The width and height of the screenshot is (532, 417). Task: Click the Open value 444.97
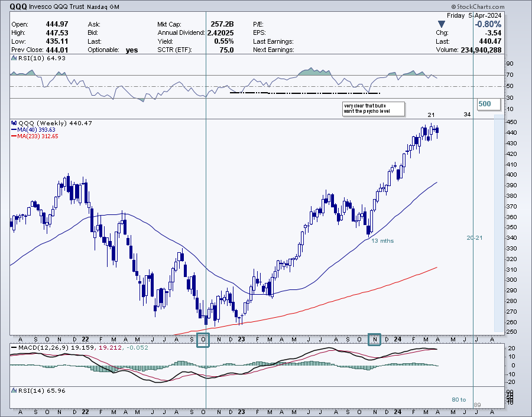[x=57, y=24]
